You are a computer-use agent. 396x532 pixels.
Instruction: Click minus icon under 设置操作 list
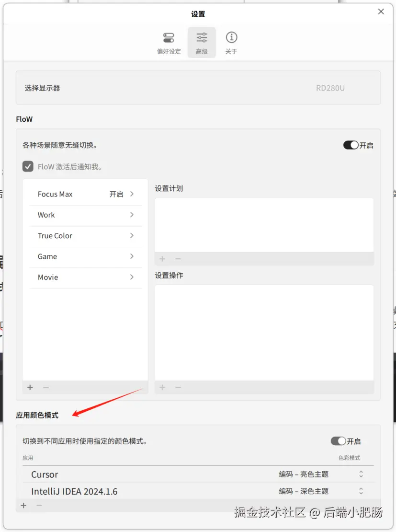[x=178, y=387]
